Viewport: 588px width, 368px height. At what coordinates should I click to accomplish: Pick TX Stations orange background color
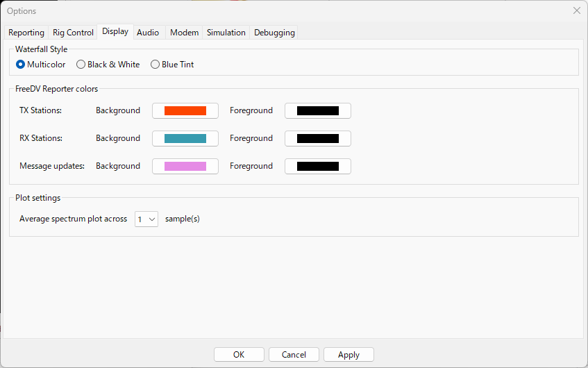185,110
